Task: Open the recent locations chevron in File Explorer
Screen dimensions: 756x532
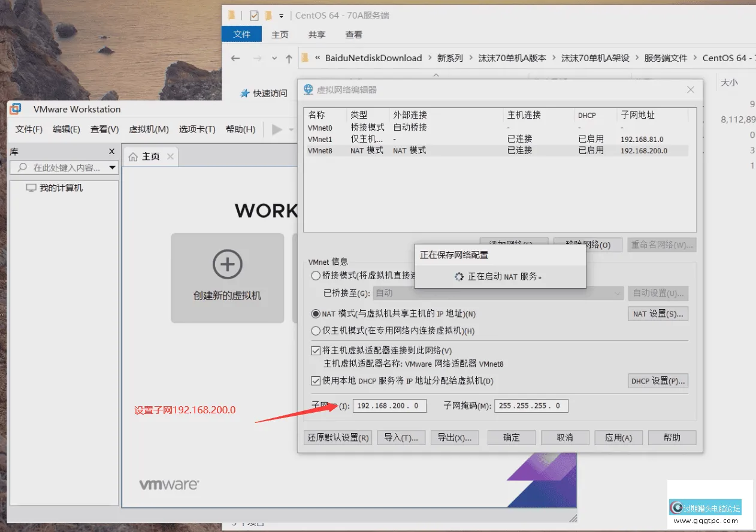Action: pyautogui.click(x=274, y=58)
